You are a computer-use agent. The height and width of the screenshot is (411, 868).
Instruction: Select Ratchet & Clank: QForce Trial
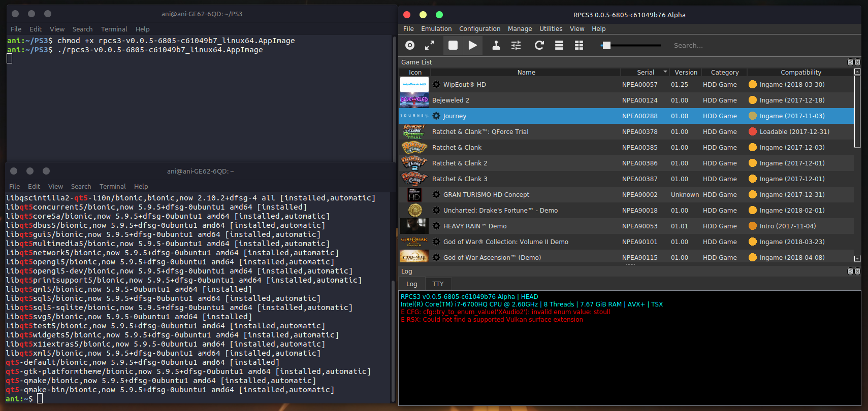click(627, 132)
